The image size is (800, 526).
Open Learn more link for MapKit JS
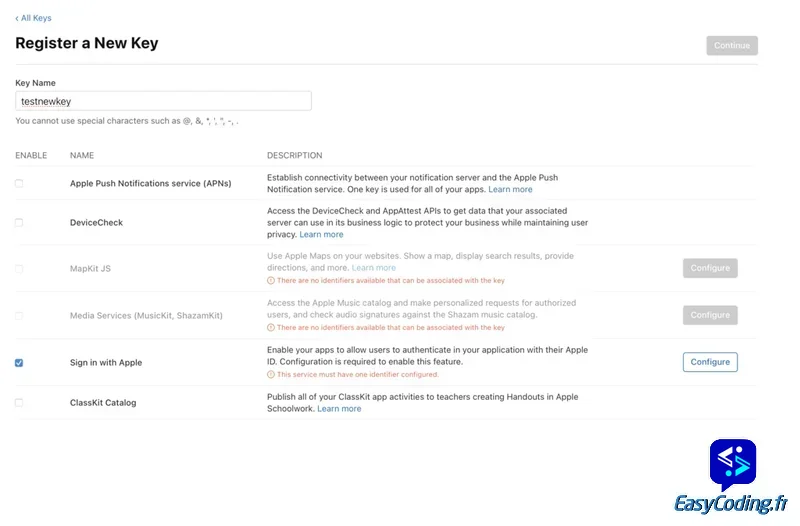[x=374, y=268]
